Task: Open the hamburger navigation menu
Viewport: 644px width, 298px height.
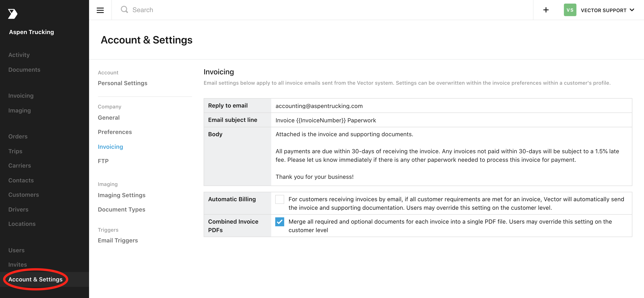Action: 100,10
